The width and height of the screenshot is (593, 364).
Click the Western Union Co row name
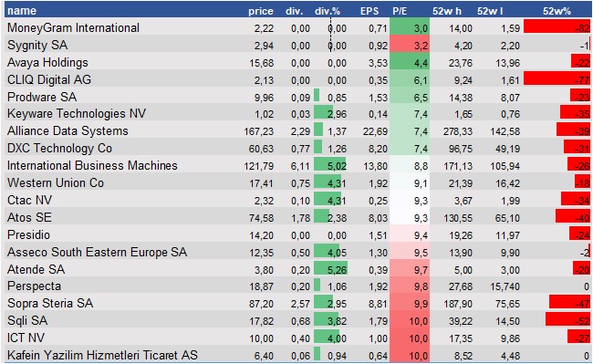(56, 182)
